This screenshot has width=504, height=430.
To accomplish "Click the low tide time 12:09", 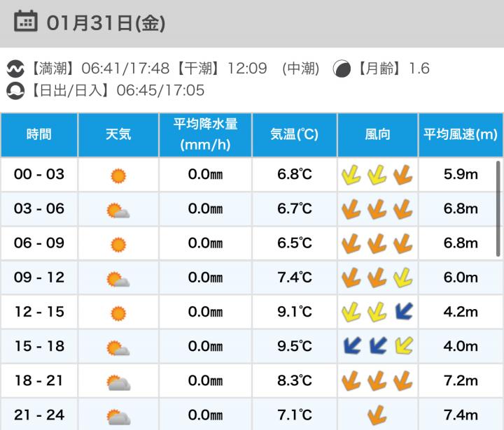I will tap(247, 69).
